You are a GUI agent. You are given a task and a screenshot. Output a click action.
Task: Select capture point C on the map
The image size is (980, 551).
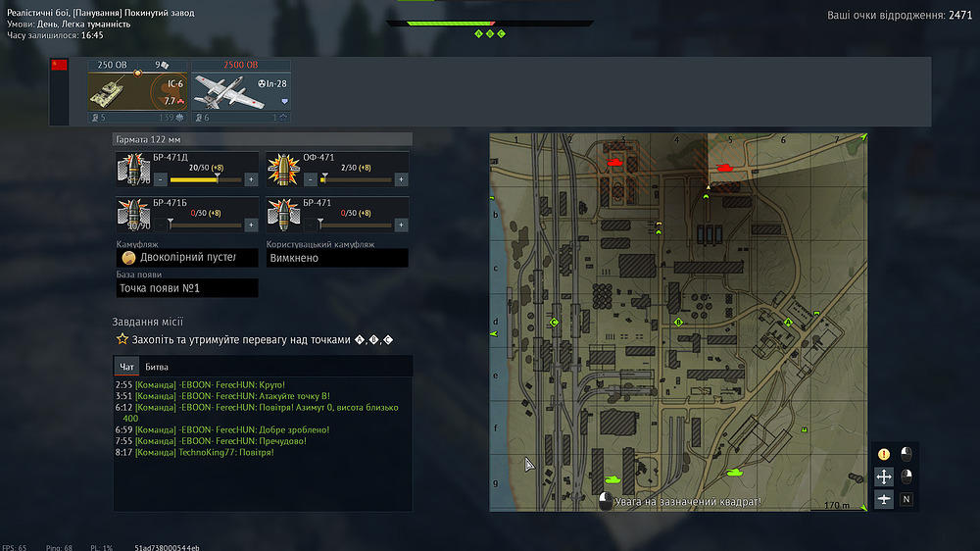pyautogui.click(x=554, y=323)
